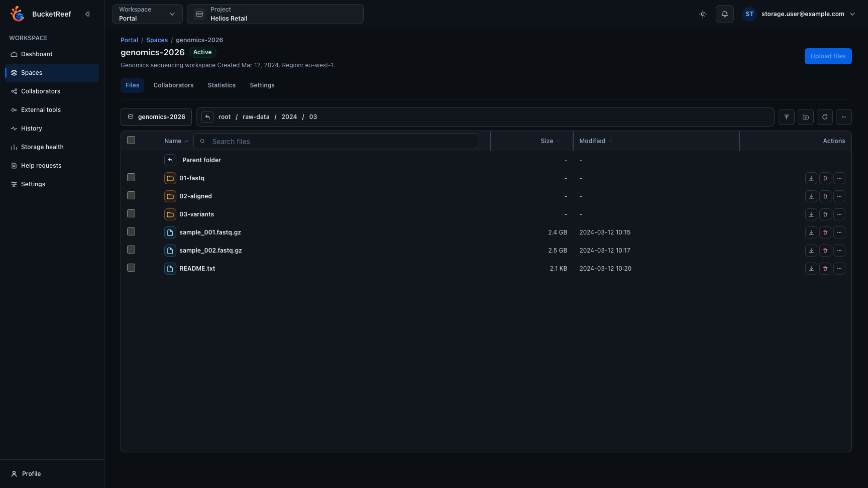868x488 pixels.
Task: Click the Upload files button
Action: pyautogui.click(x=828, y=56)
